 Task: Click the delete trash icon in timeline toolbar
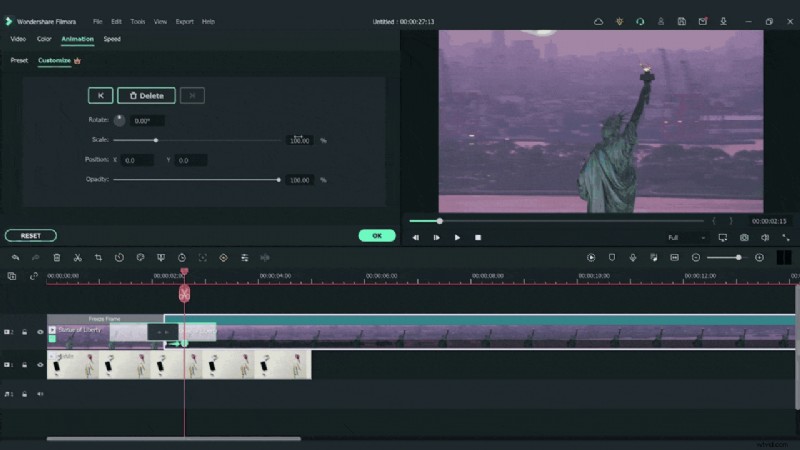coord(56,257)
